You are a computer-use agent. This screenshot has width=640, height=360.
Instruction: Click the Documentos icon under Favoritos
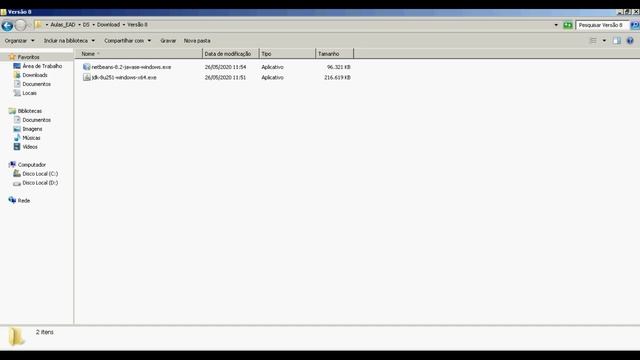click(x=17, y=84)
